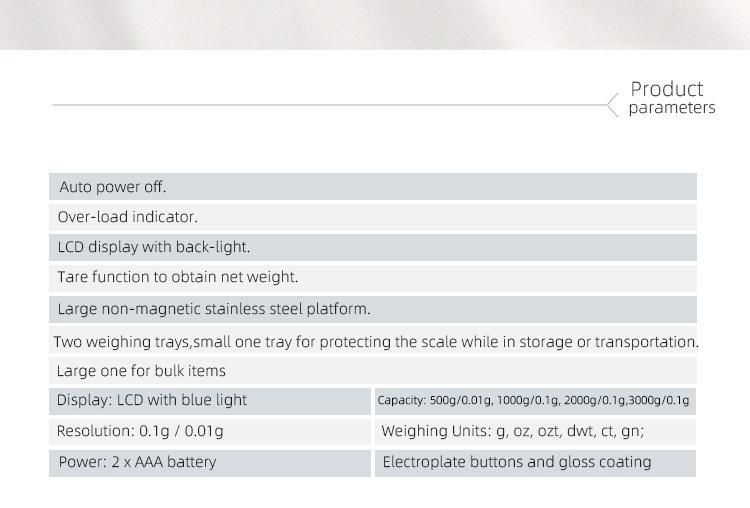This screenshot has height=508, width=750.
Task: Click the Capacity specification cell
Action: [535, 401]
